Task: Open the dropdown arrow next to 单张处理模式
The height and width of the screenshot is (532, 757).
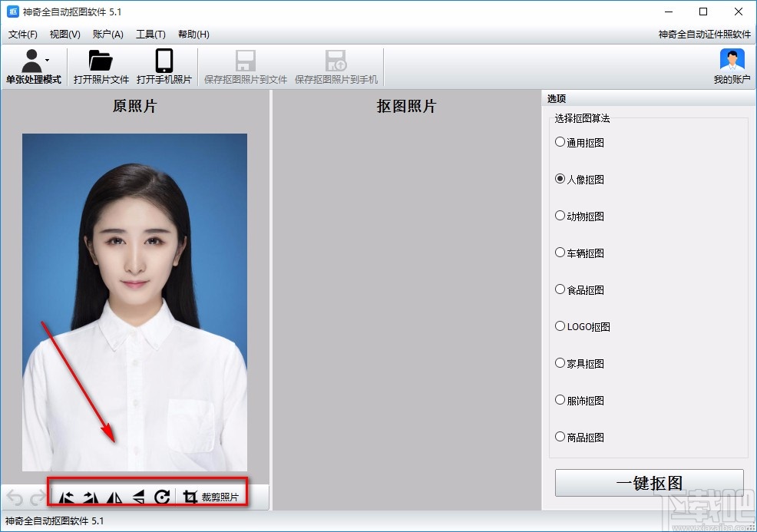Action: pos(48,60)
